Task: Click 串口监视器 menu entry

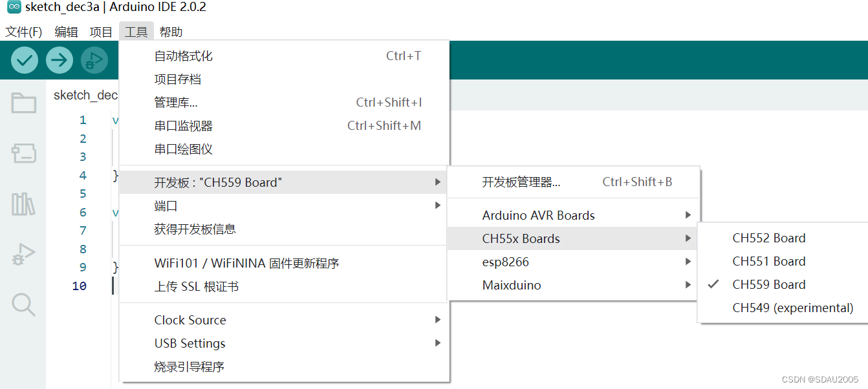Action: pos(184,126)
